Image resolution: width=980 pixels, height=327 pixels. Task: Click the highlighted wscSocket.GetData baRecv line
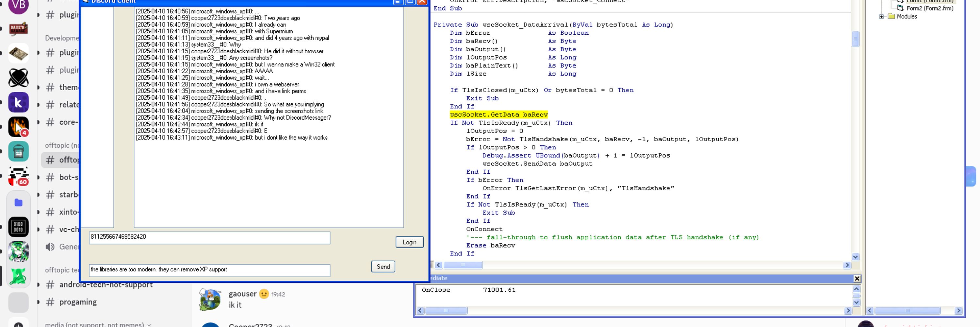(x=499, y=114)
